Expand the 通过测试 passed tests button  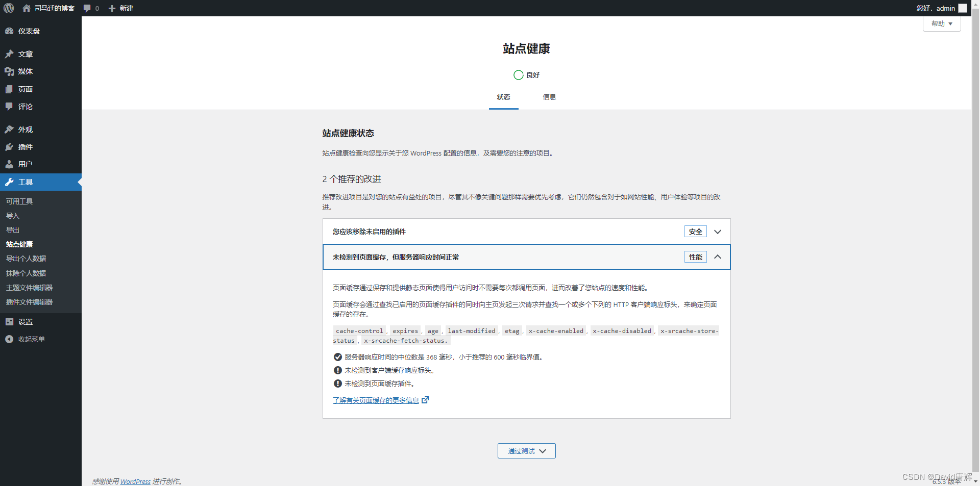[x=527, y=451]
